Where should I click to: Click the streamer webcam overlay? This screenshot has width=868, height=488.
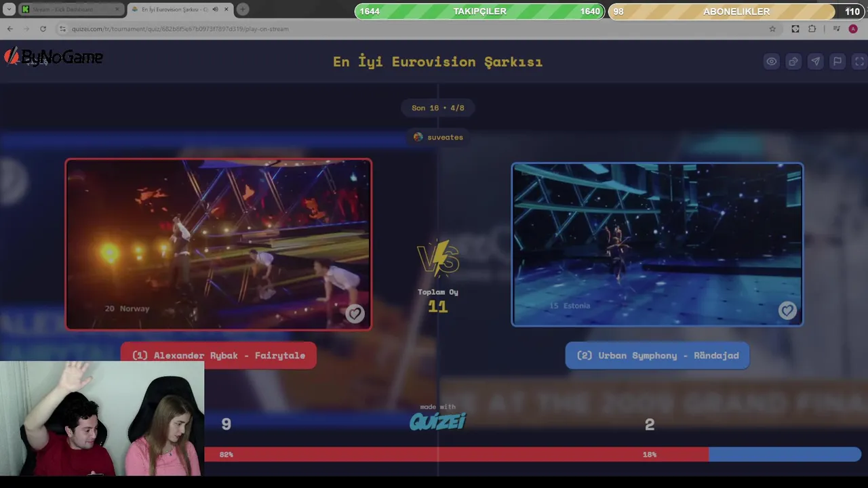tap(102, 418)
